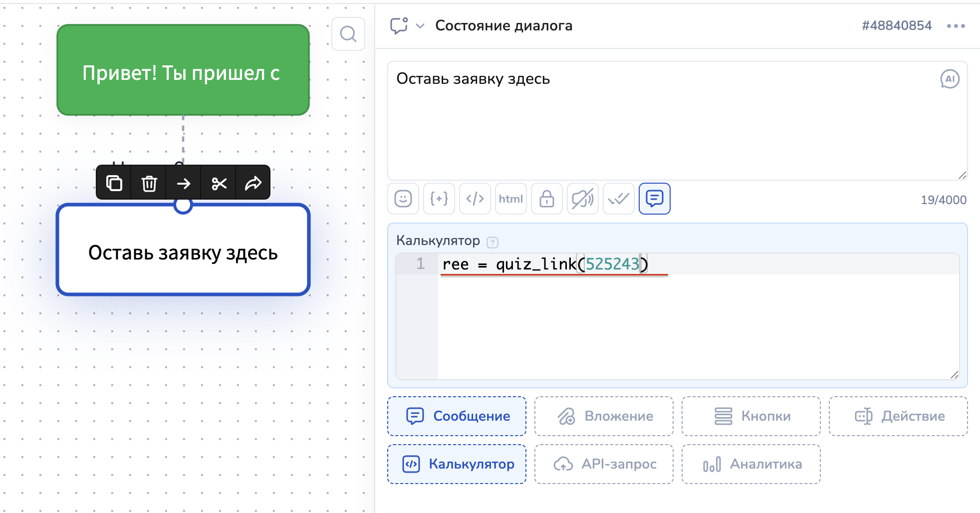Expand the dialog state type dropdown chevron
980x513 pixels.
[x=420, y=26]
